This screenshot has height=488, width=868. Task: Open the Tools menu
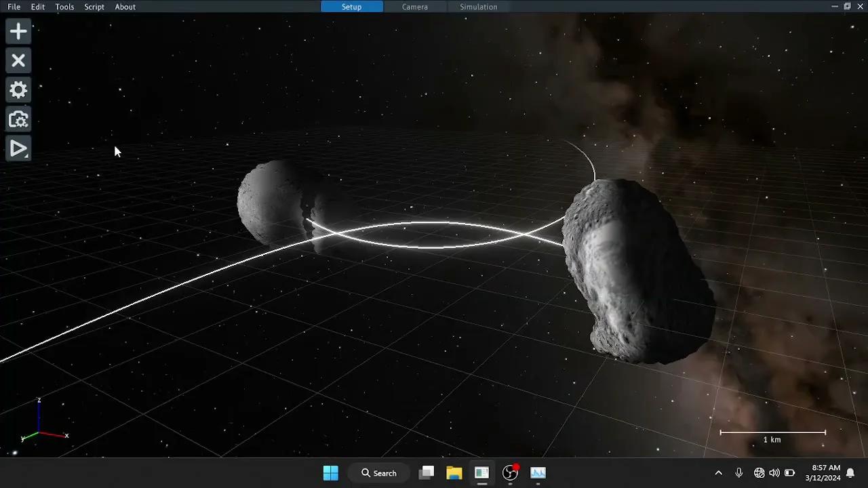pyautogui.click(x=64, y=7)
